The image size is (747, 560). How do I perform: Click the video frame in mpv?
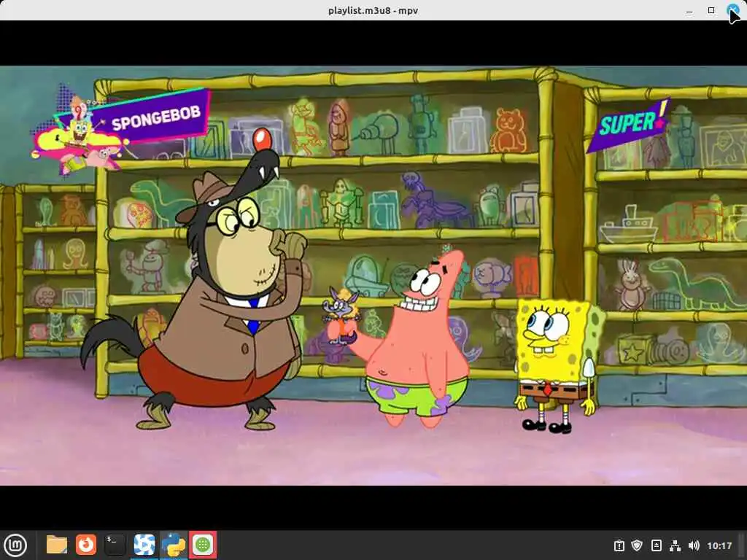pos(373,275)
